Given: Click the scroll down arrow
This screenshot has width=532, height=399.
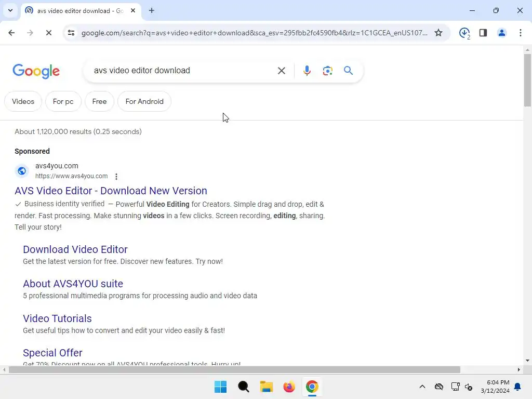Looking at the screenshot, I should (527, 361).
